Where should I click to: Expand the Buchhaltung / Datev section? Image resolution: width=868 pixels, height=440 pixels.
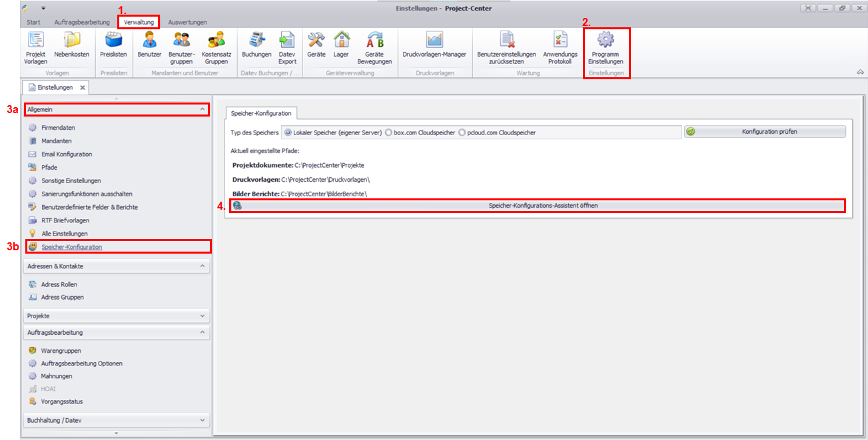coord(203,420)
